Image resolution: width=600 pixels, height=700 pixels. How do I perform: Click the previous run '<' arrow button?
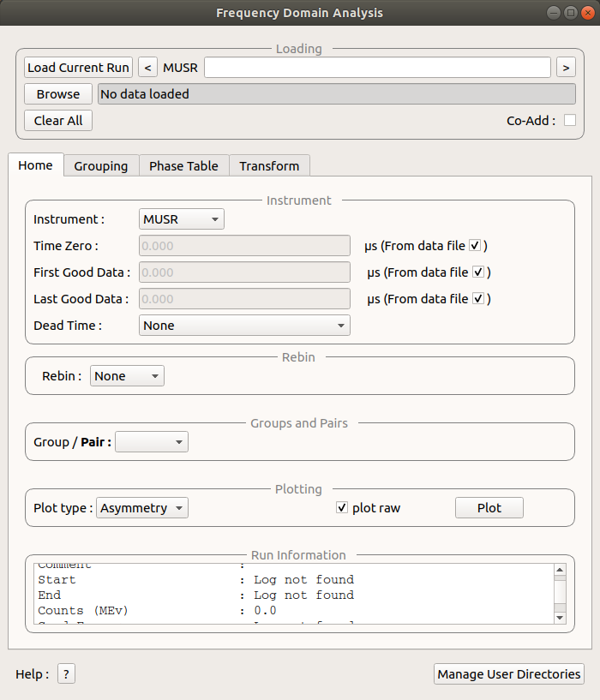[x=148, y=68]
